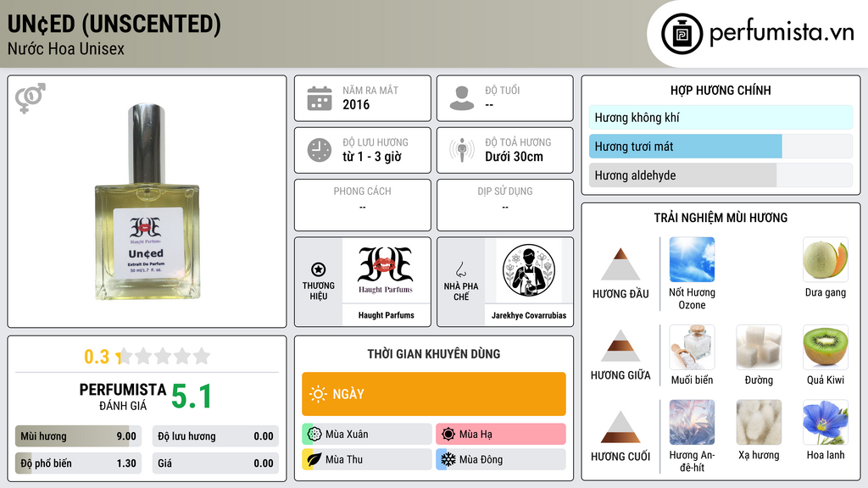Click the Hợp Hương Chính heading
The image size is (868, 488).
click(721, 90)
